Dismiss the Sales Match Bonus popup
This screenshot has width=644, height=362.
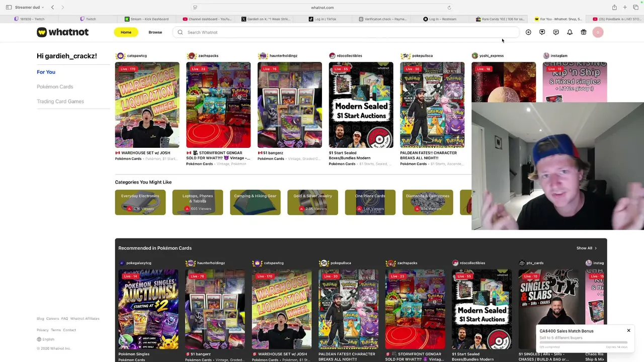pos(628,330)
